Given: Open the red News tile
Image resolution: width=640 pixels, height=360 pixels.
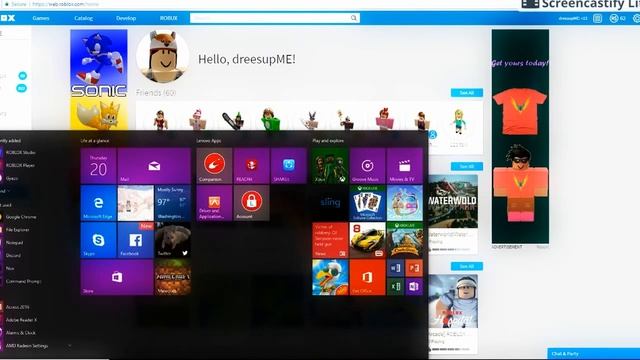Looking at the screenshot, I should coord(330,240).
